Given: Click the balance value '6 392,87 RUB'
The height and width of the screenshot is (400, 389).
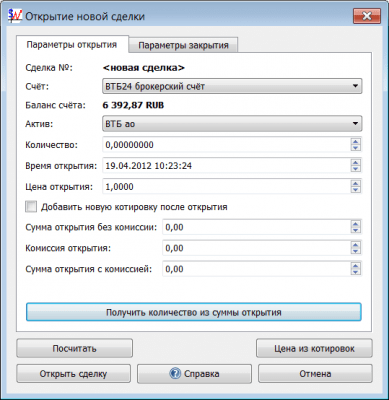Looking at the screenshot, I should pyautogui.click(x=133, y=105).
